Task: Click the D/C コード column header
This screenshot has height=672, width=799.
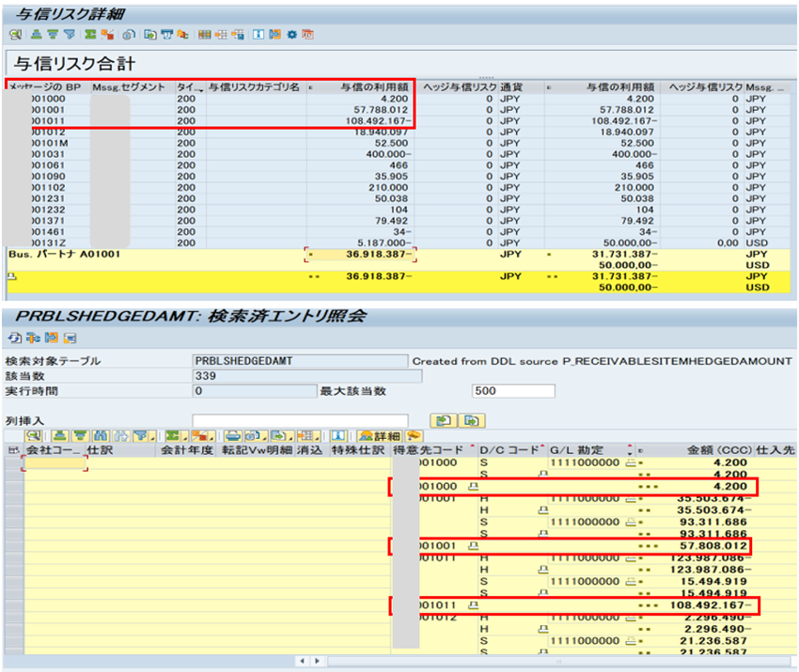Action: point(512,450)
